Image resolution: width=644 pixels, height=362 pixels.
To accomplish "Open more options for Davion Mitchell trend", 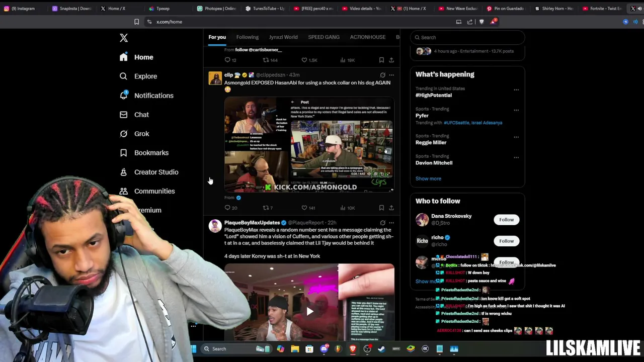I will click(516, 157).
